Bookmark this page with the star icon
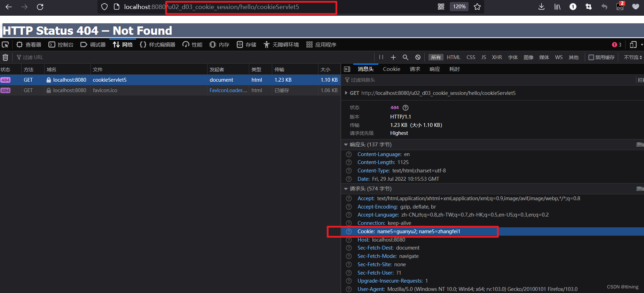The height and width of the screenshot is (293, 644). (477, 7)
